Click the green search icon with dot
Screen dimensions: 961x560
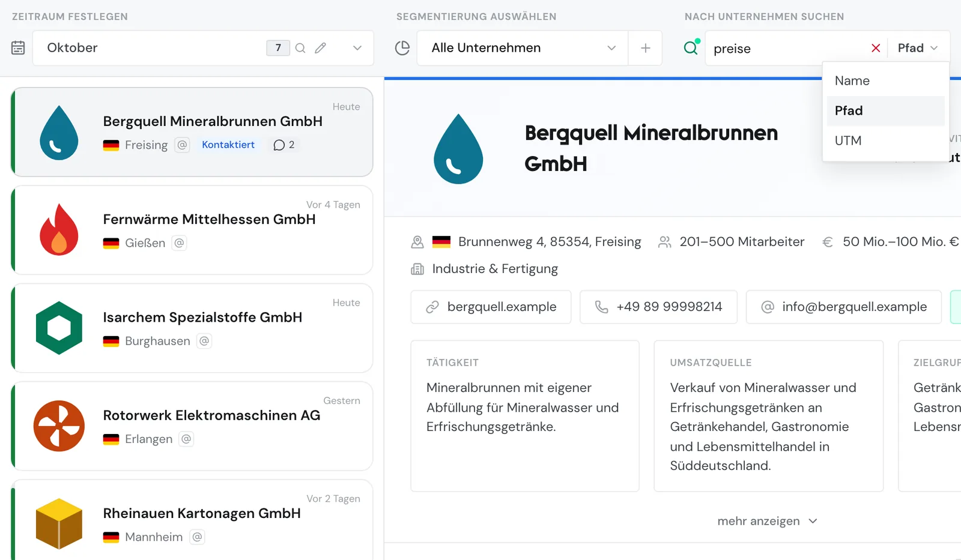[x=691, y=47]
